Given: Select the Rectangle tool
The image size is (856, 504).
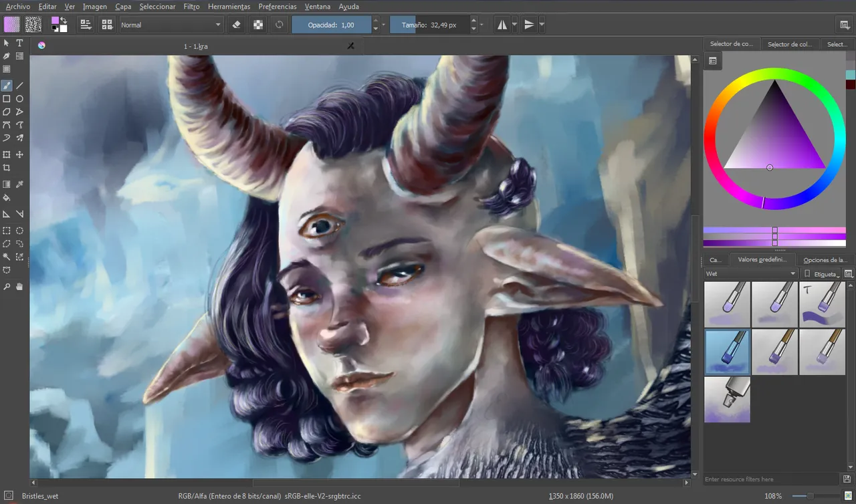Looking at the screenshot, I should (7, 99).
